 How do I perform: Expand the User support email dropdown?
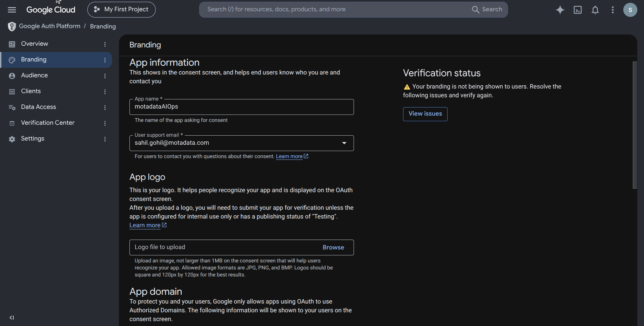tap(344, 143)
